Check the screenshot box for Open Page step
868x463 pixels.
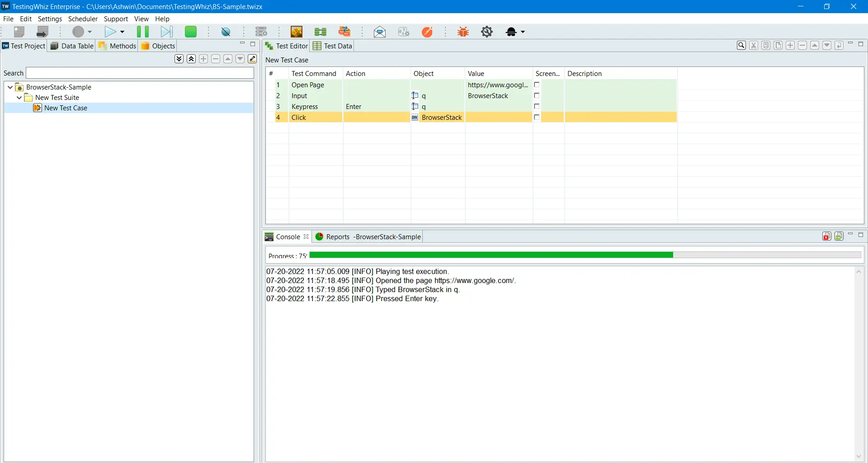(x=537, y=85)
